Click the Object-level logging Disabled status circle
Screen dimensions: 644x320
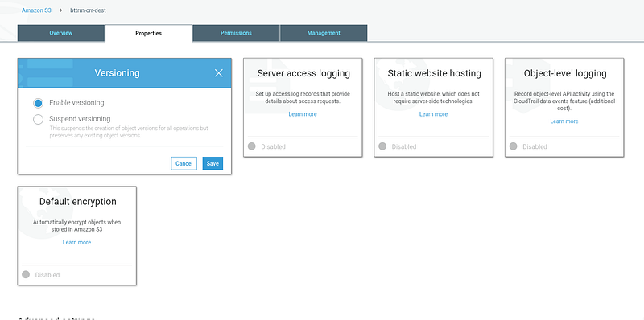tap(513, 146)
